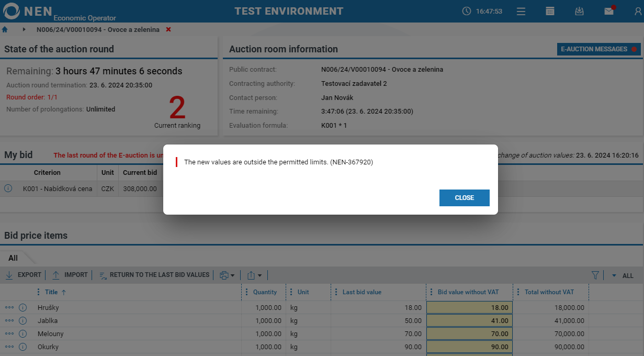The width and height of the screenshot is (644, 356).
Task: Open info icon for Jablka row
Action: click(x=23, y=321)
